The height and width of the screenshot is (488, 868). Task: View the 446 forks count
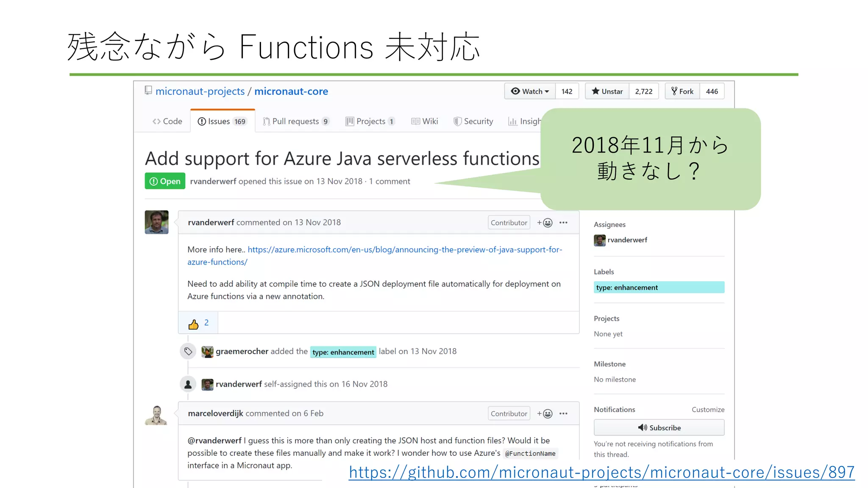coord(712,91)
